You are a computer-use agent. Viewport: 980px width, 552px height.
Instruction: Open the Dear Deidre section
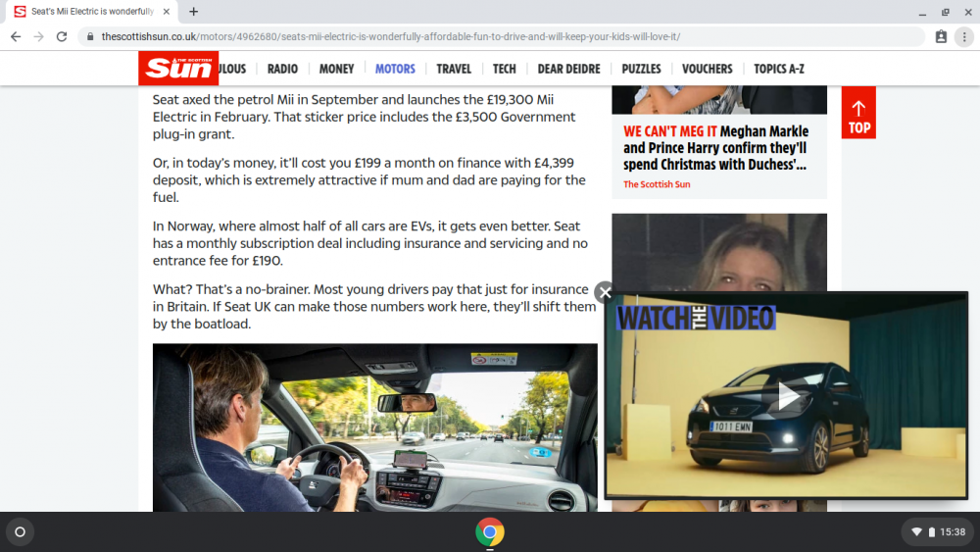click(x=568, y=69)
